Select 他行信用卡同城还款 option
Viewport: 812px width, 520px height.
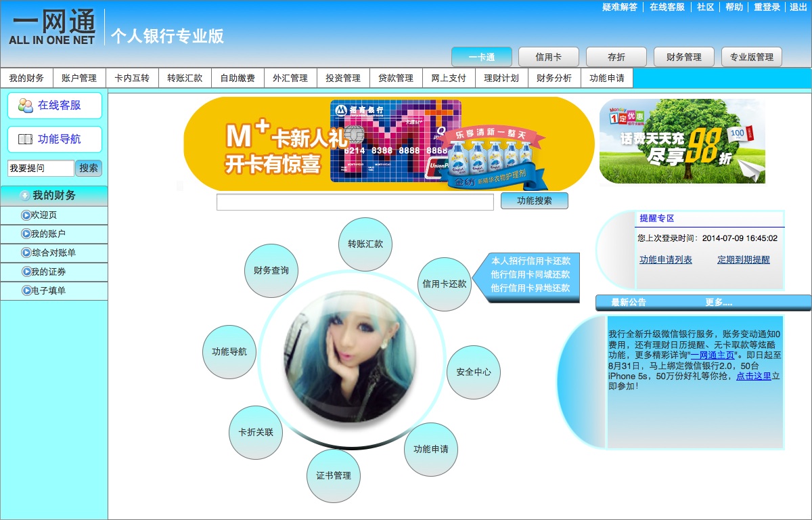(531, 274)
